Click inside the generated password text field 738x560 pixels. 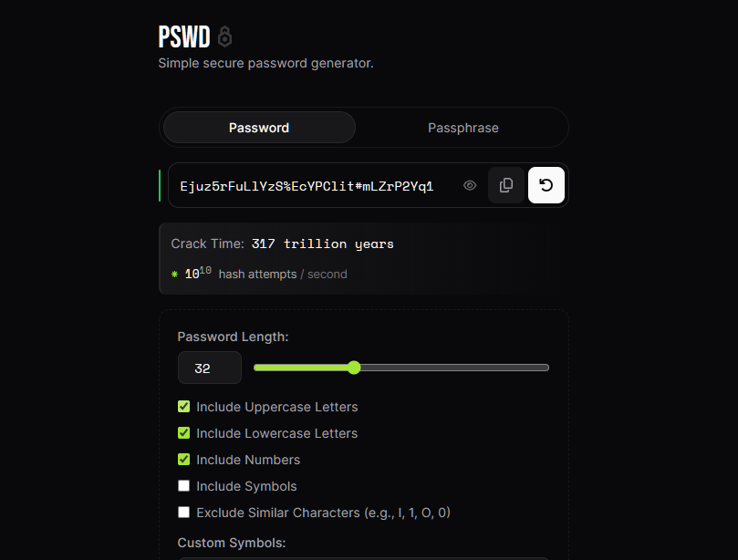(313, 186)
